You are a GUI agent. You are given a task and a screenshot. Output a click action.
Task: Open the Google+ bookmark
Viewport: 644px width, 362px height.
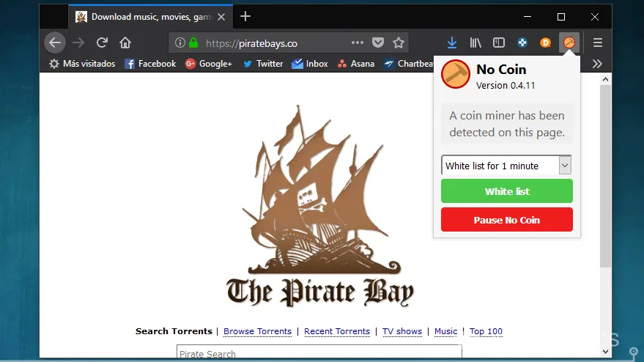point(209,64)
